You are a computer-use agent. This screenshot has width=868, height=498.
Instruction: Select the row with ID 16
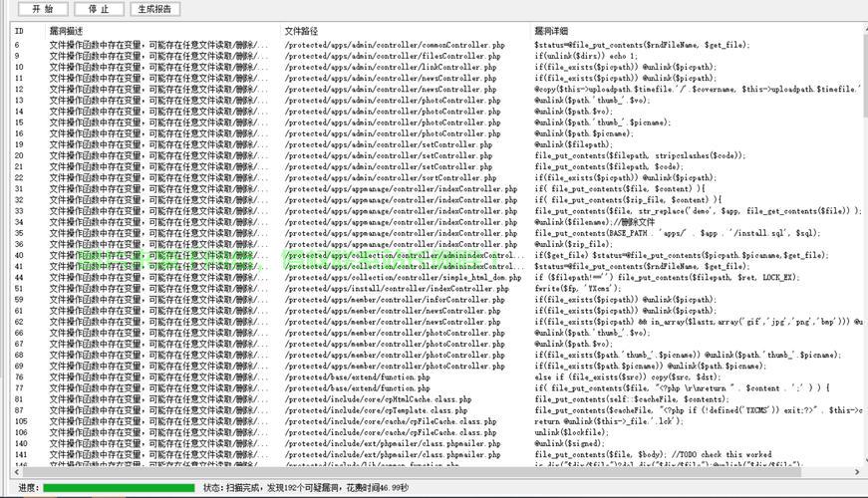click(437, 133)
